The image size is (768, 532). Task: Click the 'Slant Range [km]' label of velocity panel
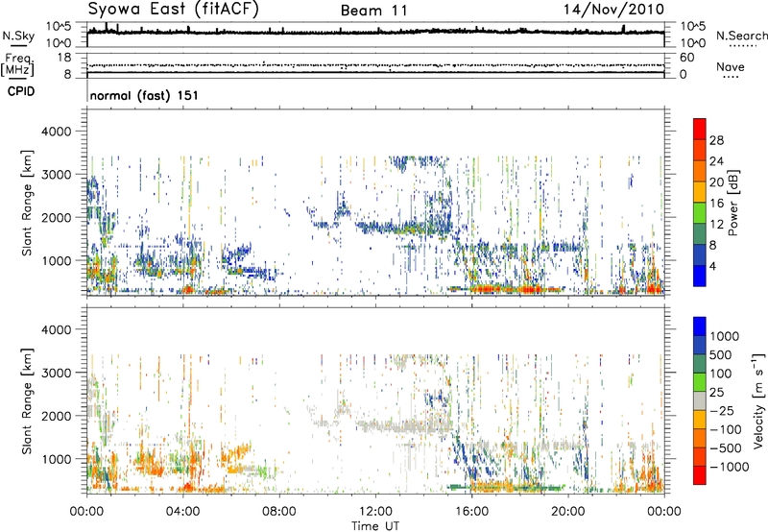pyautogui.click(x=27, y=401)
